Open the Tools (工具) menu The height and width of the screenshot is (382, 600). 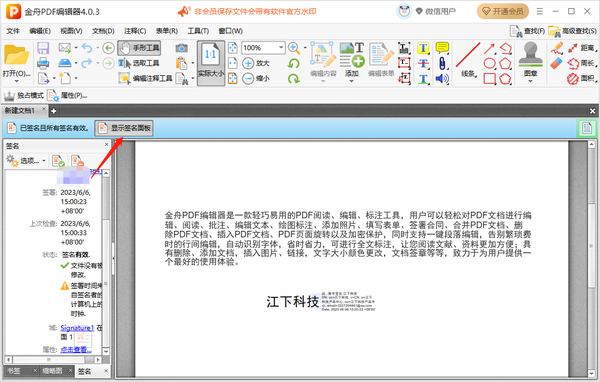pyautogui.click(x=198, y=31)
